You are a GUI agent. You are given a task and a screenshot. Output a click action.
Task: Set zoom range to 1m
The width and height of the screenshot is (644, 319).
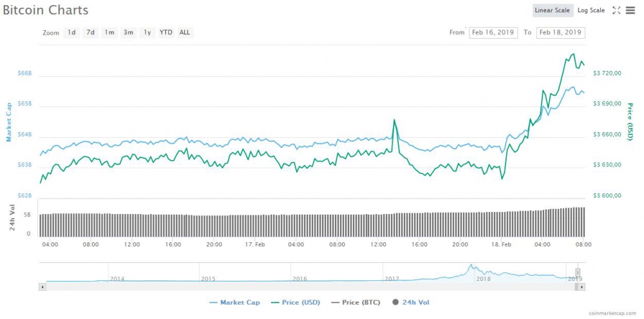point(109,32)
